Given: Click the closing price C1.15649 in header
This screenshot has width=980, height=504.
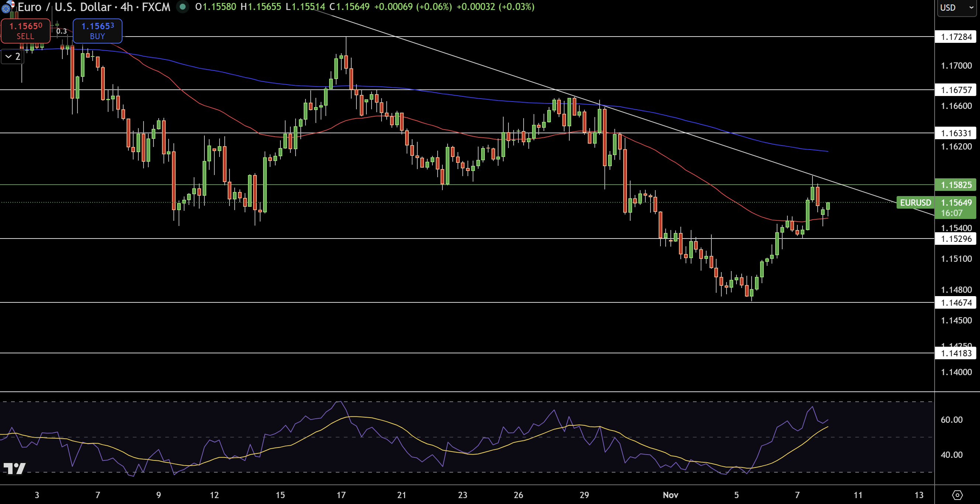Looking at the screenshot, I should click(349, 7).
